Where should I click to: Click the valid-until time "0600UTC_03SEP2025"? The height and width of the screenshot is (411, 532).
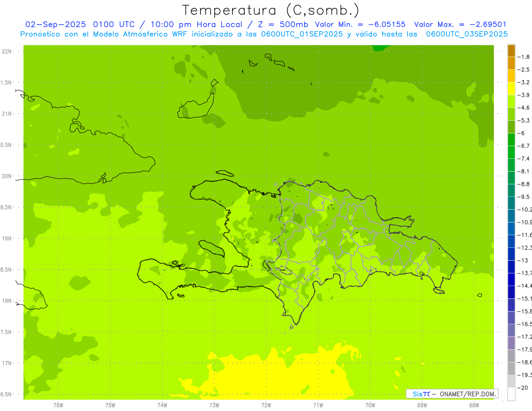tap(467, 34)
